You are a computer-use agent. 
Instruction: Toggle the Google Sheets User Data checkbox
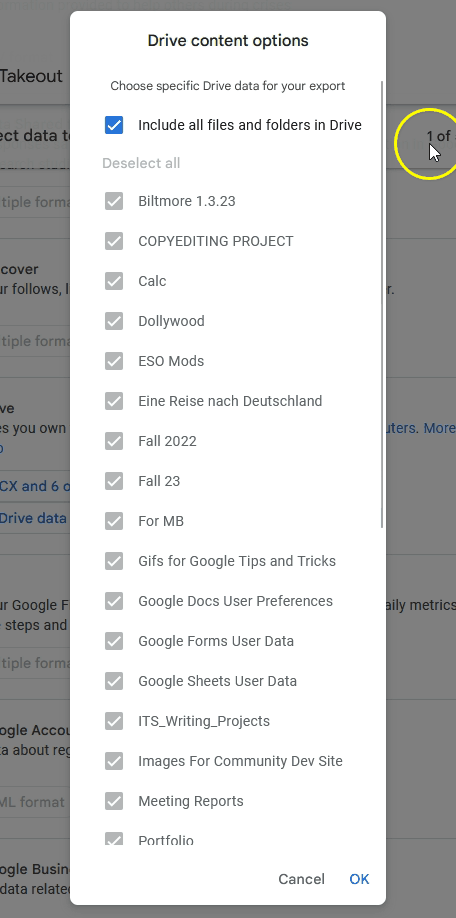point(114,681)
